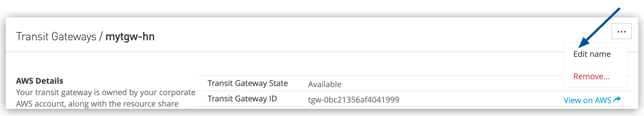Go back to Transit Gateways breadcrumb
The width and height of the screenshot is (644, 116).
(x=56, y=37)
